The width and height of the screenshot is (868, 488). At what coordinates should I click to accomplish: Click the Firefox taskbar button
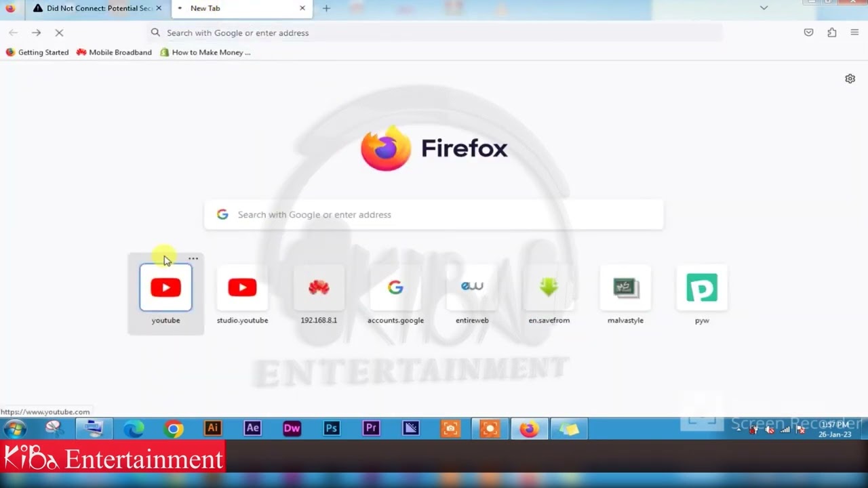point(529,428)
